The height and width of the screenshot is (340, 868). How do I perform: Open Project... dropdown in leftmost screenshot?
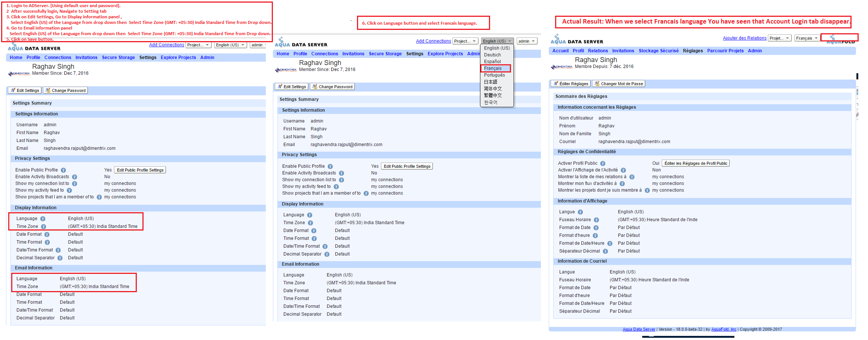coord(198,45)
